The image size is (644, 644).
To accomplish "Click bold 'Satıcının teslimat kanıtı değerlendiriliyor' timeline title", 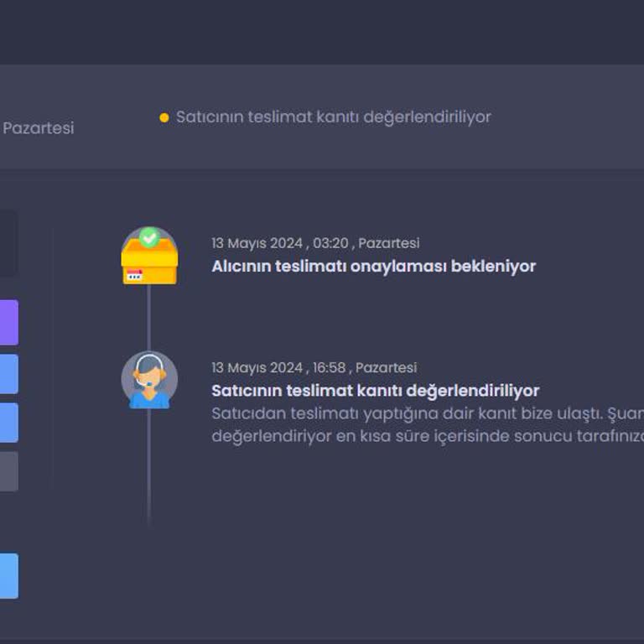I will (x=376, y=391).
